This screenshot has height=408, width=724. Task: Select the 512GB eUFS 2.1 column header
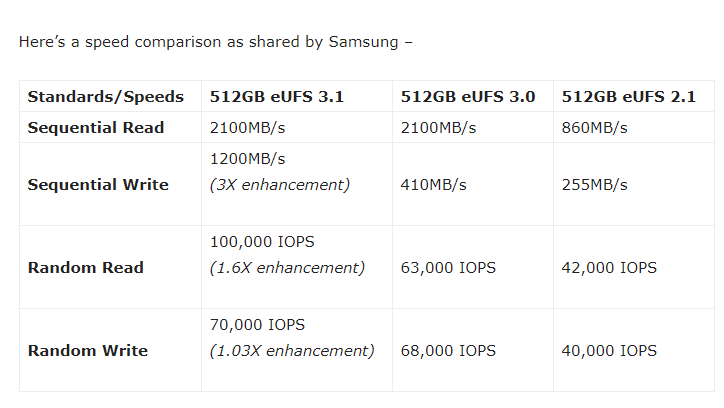point(629,97)
